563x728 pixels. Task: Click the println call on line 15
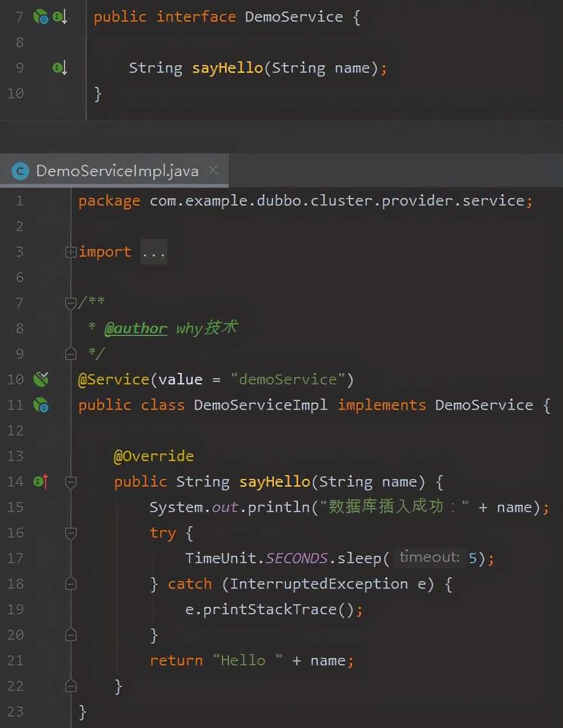point(278,508)
